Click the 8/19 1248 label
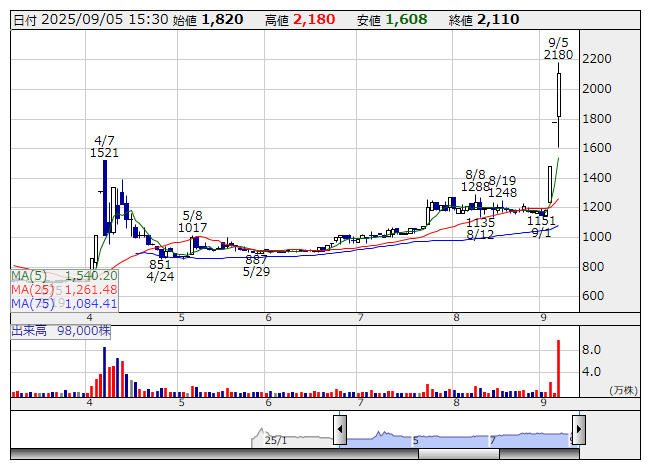Screen dimensions: 653x470 pyautogui.click(x=503, y=187)
